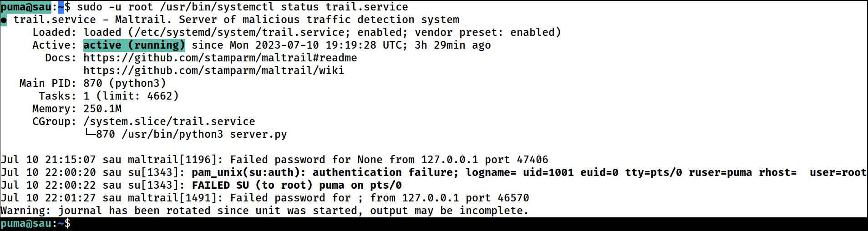The image size is (868, 231).
Task: Click the highlighted tilde in top prompt
Action: click(x=61, y=7)
